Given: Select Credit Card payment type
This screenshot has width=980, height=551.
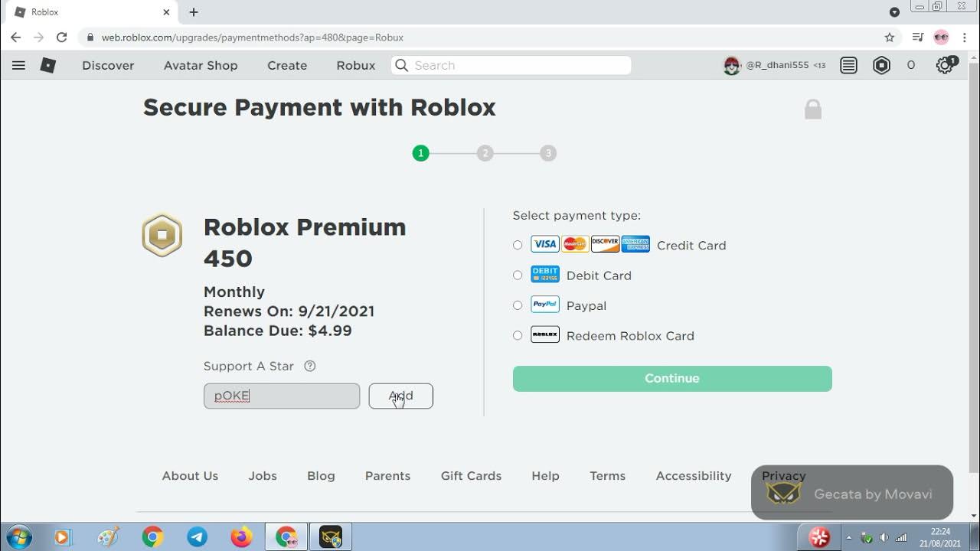Looking at the screenshot, I should pyautogui.click(x=518, y=245).
